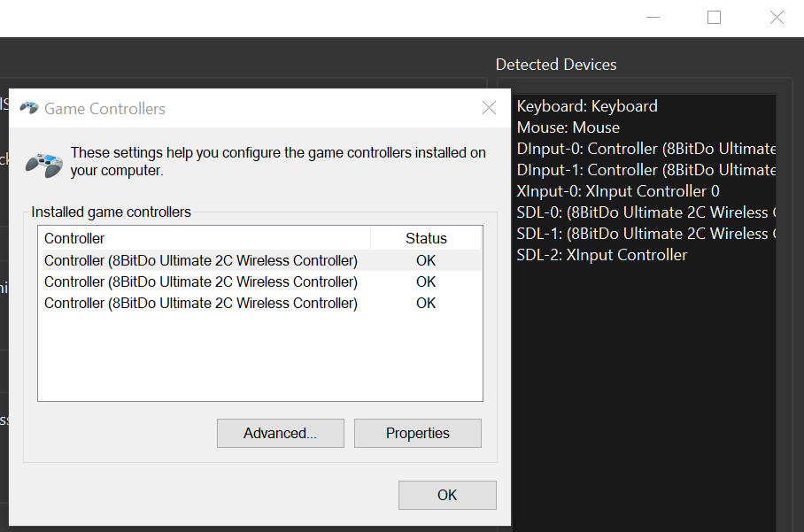Viewport: 804px width, 532px height.
Task: Maximize the background application window
Action: pyautogui.click(x=714, y=18)
